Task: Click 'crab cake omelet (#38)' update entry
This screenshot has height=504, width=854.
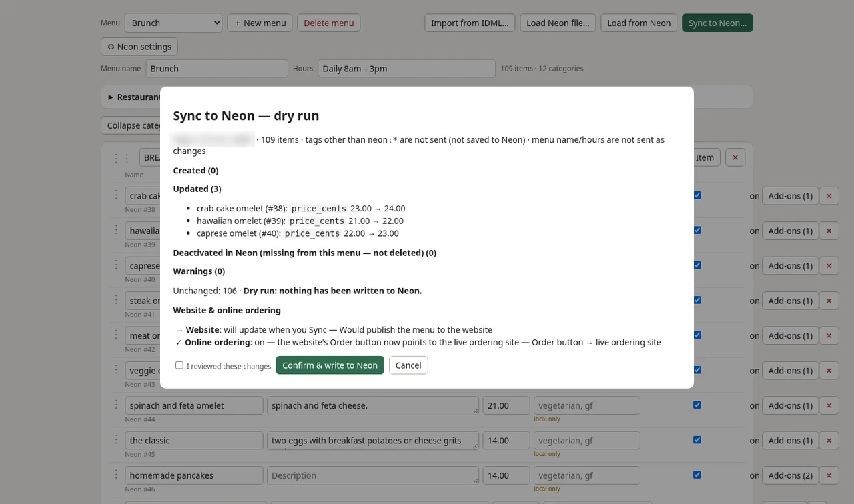Action: [x=301, y=209]
